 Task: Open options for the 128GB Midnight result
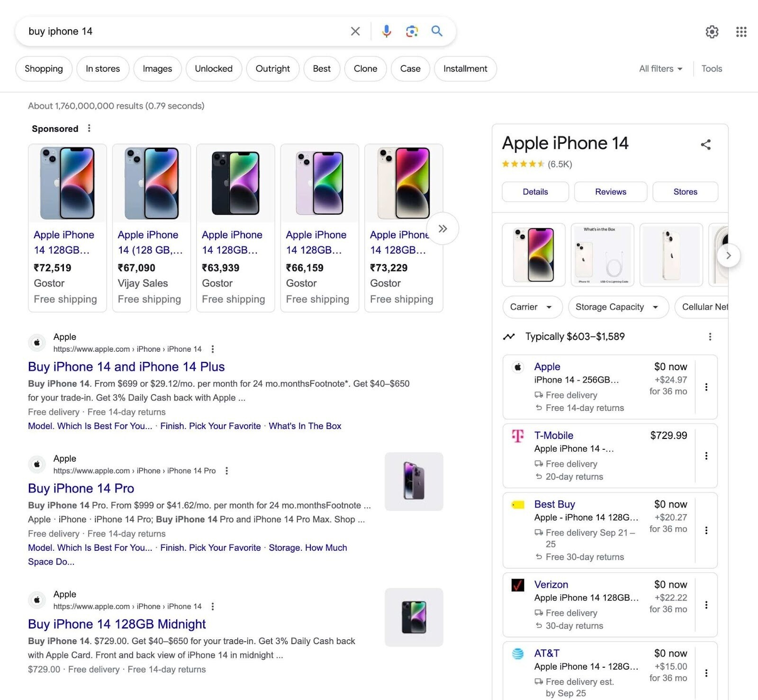coord(213,607)
